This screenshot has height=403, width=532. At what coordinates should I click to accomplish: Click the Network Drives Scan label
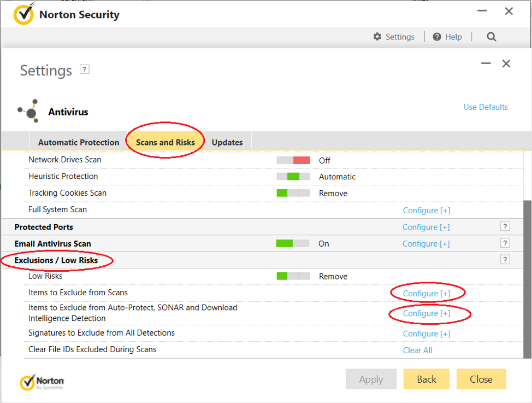[x=65, y=160]
